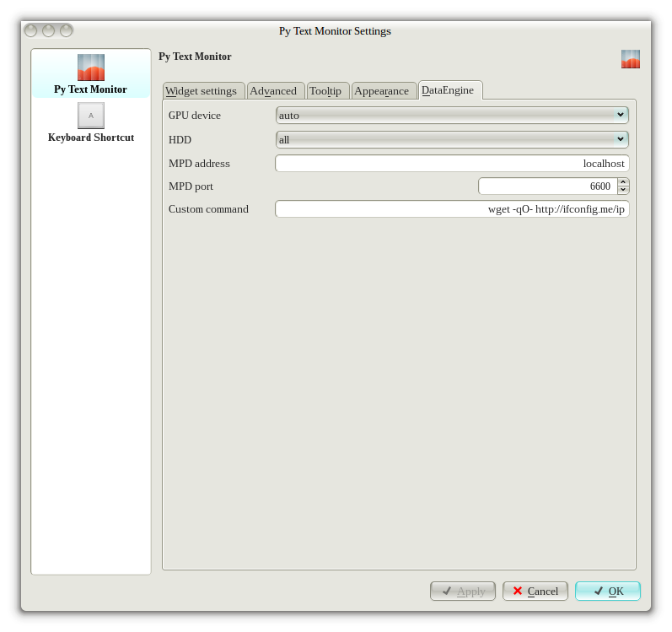Open the Keyboard Shortcut page icon
672x632 pixels.
(x=90, y=116)
